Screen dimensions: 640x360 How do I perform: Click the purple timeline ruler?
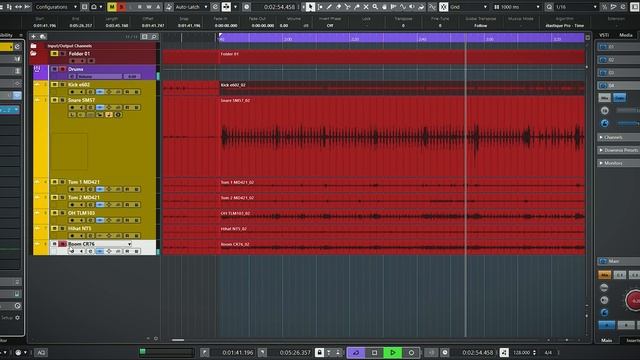[402, 38]
